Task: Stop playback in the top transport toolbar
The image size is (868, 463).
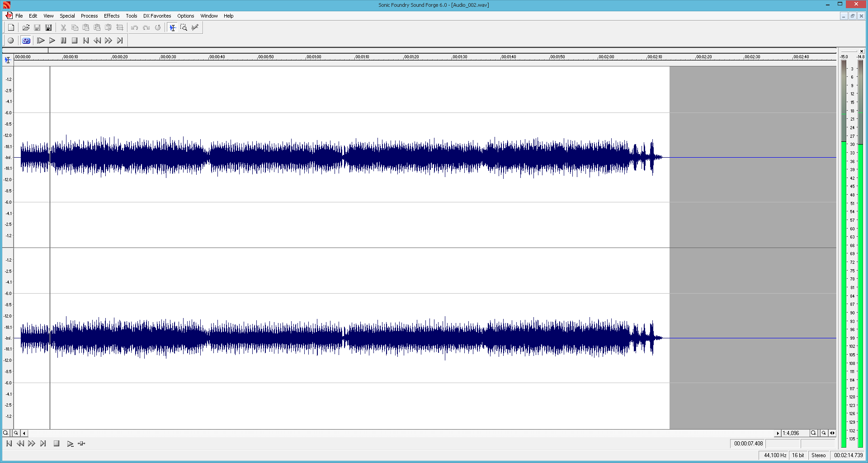Action: coord(75,41)
